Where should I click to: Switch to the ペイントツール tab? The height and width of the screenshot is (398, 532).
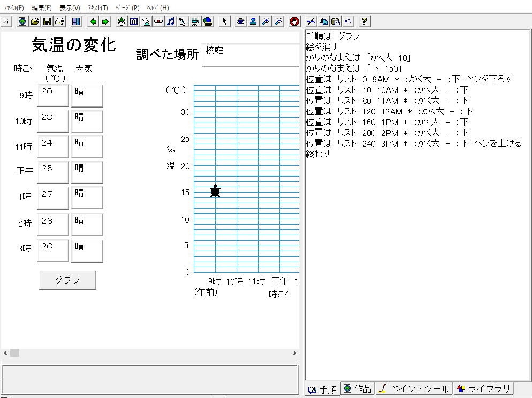coord(414,389)
